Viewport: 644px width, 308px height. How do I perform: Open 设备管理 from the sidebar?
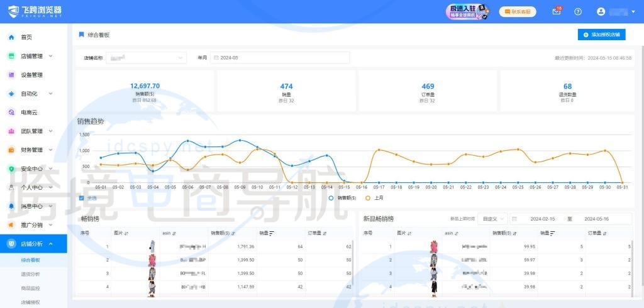(31, 75)
